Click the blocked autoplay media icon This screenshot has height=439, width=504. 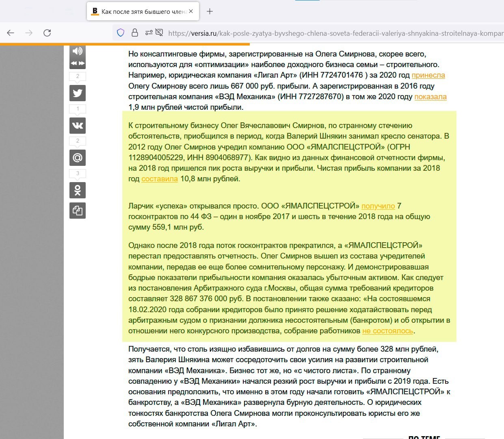tap(159, 33)
